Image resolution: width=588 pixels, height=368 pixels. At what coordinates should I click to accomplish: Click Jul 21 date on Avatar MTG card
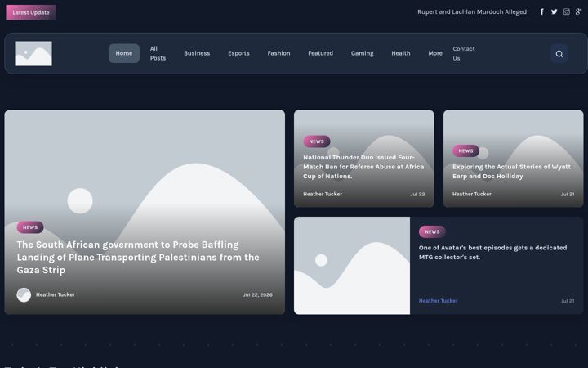[568, 301]
